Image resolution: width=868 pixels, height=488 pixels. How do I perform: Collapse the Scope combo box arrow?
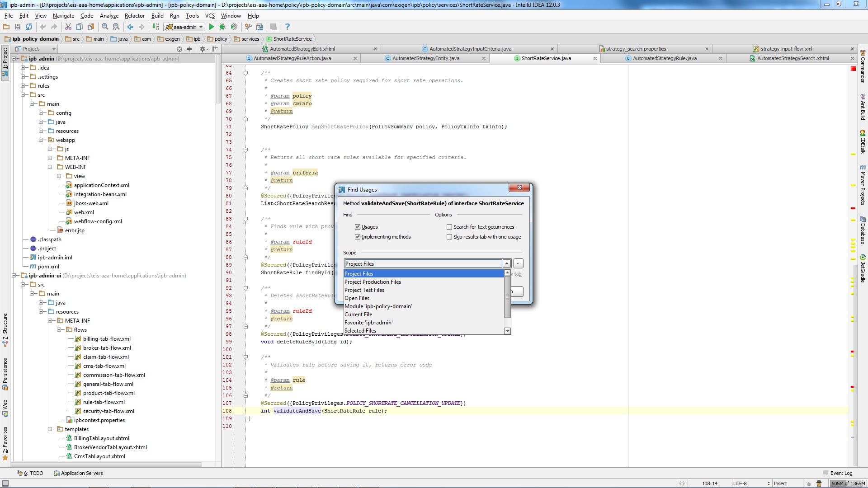(x=507, y=264)
